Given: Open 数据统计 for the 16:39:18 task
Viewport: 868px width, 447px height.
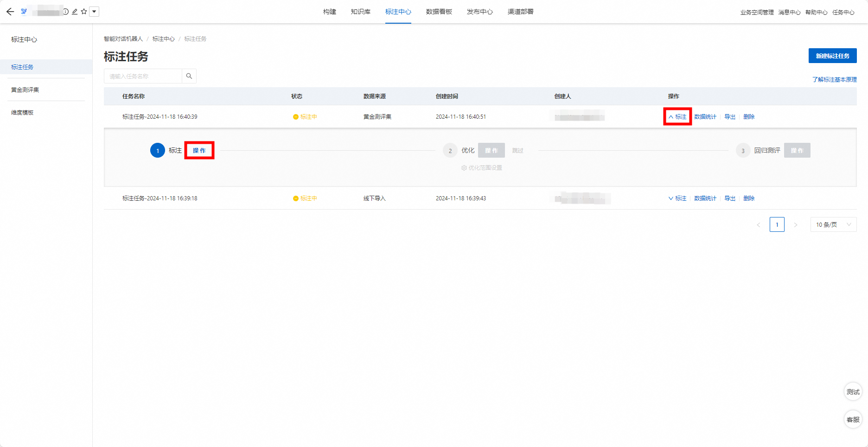Looking at the screenshot, I should 705,198.
